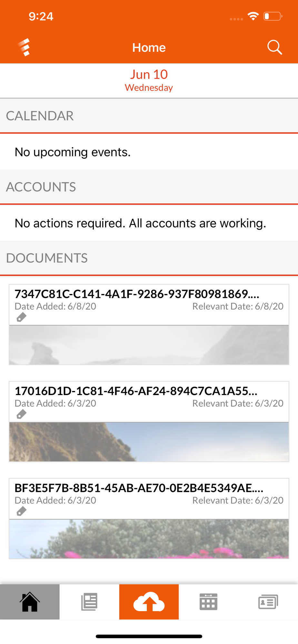Open document titled 17016D1D-1C81-4F46
The image size is (298, 644).
136,391
